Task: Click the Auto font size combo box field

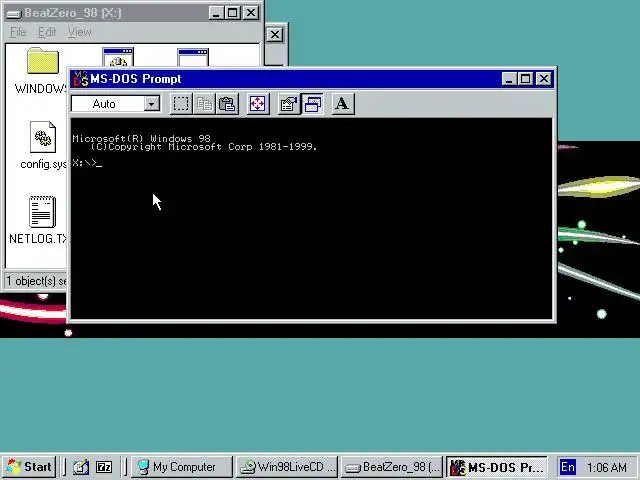Action: click(x=116, y=104)
